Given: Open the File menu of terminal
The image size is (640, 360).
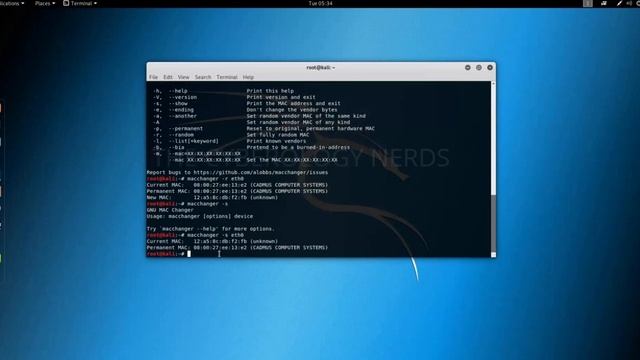Looking at the screenshot, I should (153, 77).
